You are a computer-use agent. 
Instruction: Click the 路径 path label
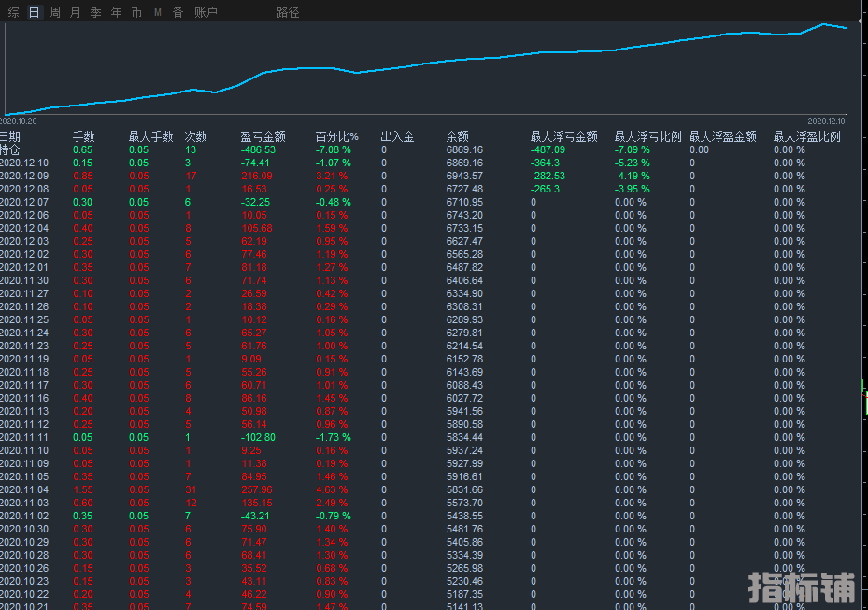click(288, 12)
